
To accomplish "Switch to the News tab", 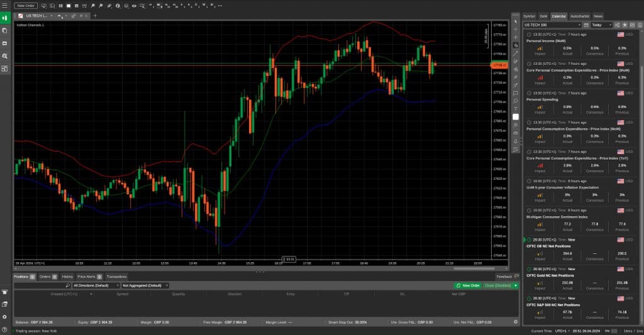I will pos(598,16).
